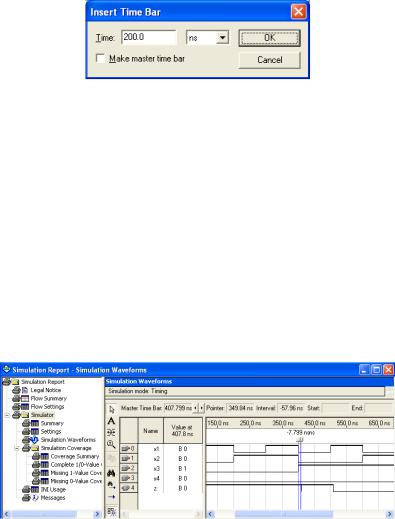Click the x3 value cell B 1
395x519 pixels.
coord(183,468)
